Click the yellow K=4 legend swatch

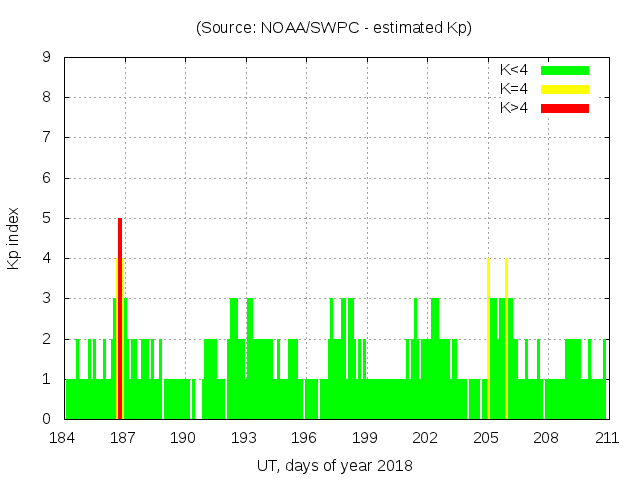[565, 89]
